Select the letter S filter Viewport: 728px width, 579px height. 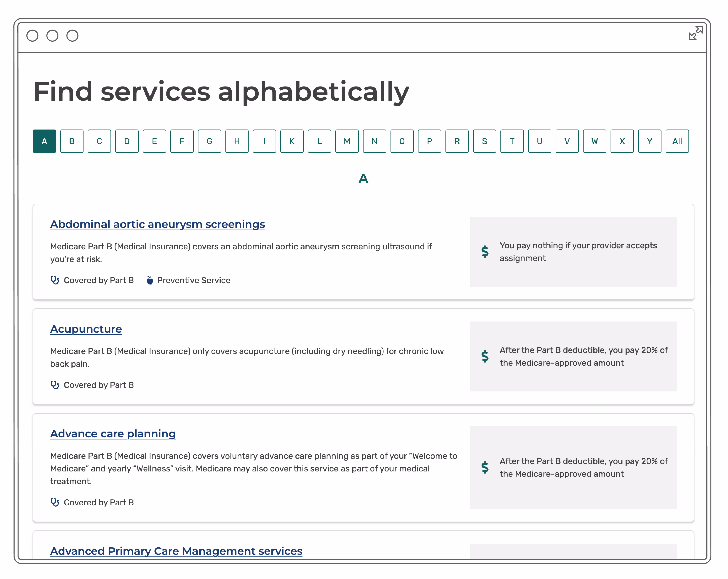[x=485, y=141]
